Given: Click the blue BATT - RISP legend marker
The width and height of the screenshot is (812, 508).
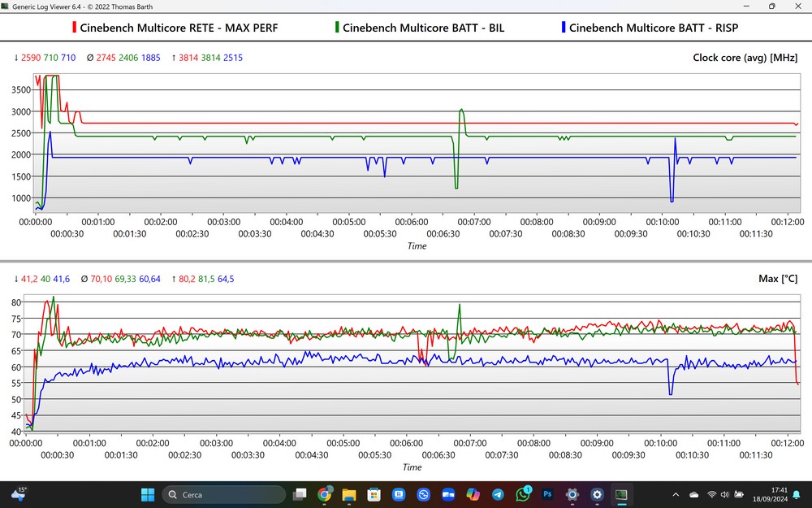Looking at the screenshot, I should click(564, 28).
